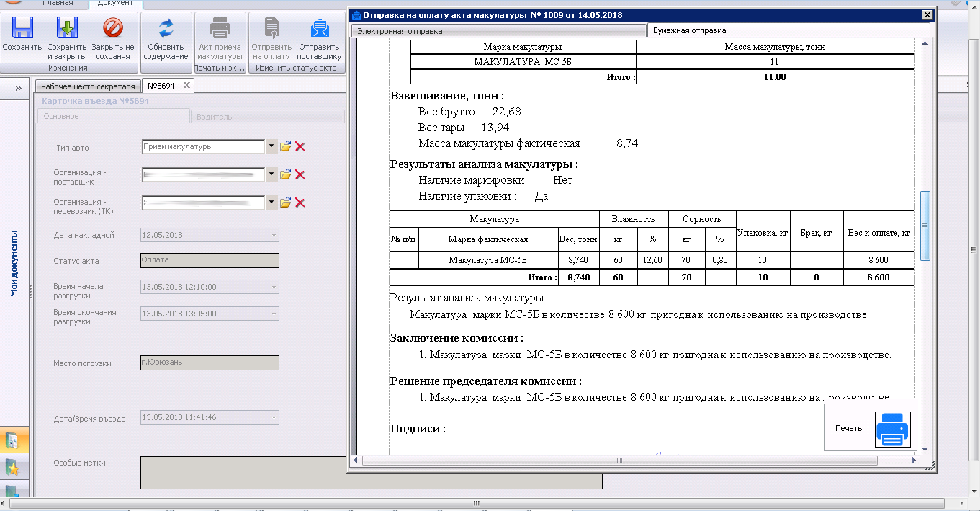Click Масса макулатуры фактическая value 8,74
980x511 pixels.
(627, 143)
